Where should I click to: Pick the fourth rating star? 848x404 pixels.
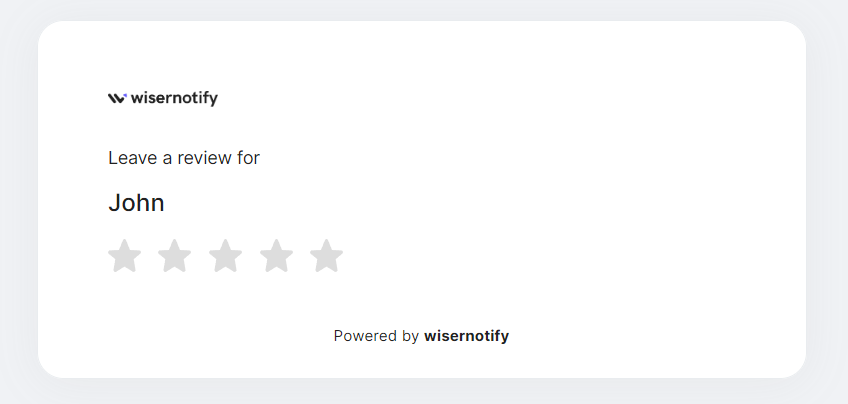click(x=276, y=256)
